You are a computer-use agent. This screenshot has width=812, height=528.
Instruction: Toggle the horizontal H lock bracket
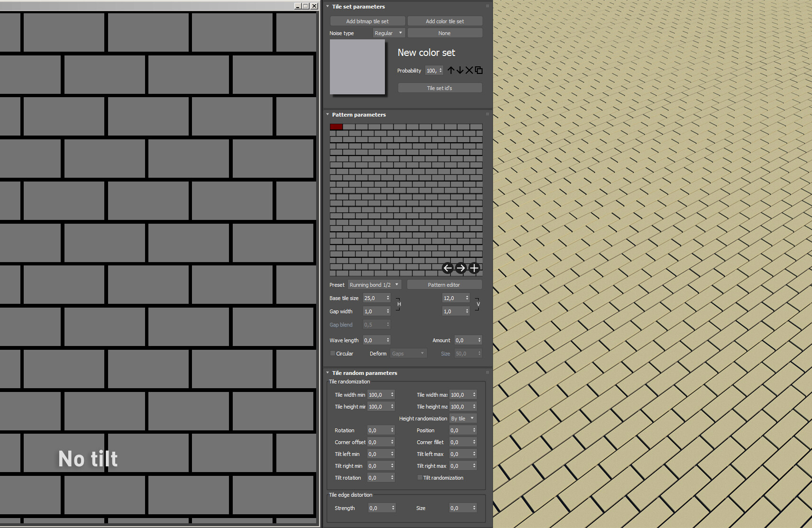point(399,304)
